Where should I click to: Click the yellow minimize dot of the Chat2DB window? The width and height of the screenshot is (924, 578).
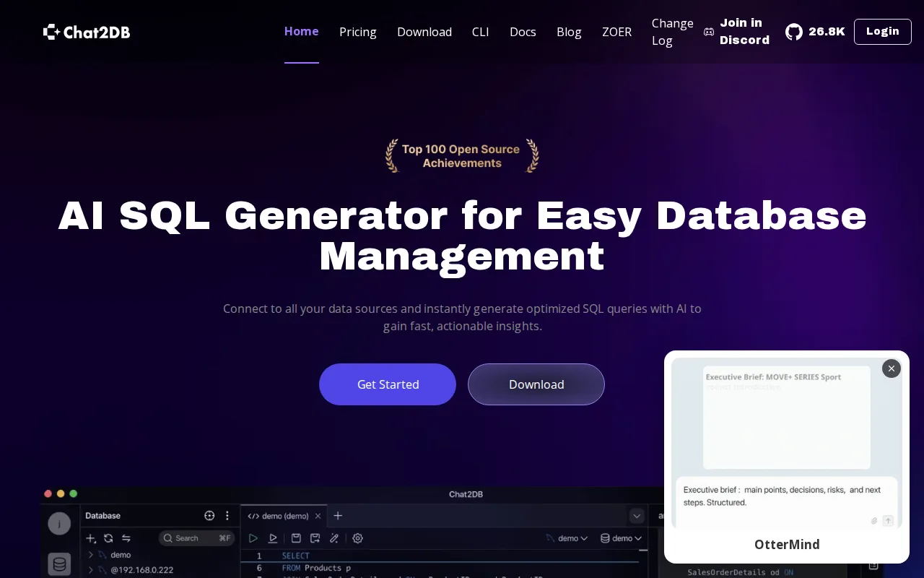61,493
